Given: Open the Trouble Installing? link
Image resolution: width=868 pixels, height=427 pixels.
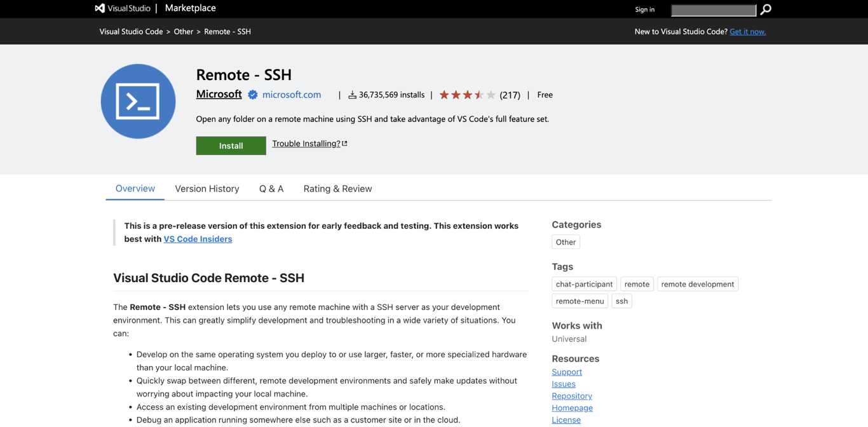Looking at the screenshot, I should tap(309, 144).
